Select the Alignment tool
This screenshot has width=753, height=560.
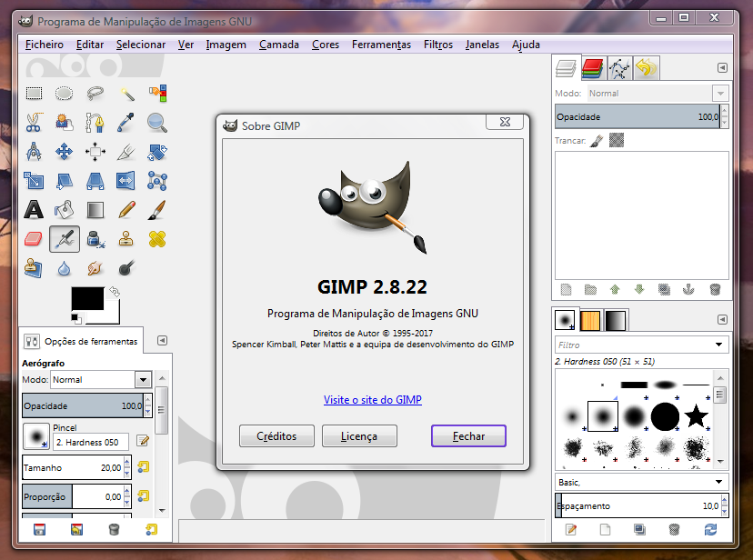(95, 152)
